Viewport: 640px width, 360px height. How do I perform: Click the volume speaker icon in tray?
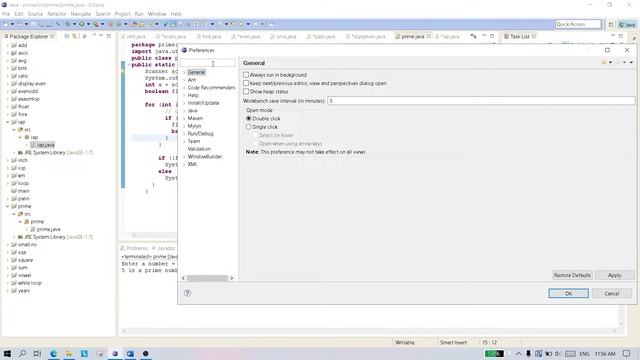tap(558, 353)
